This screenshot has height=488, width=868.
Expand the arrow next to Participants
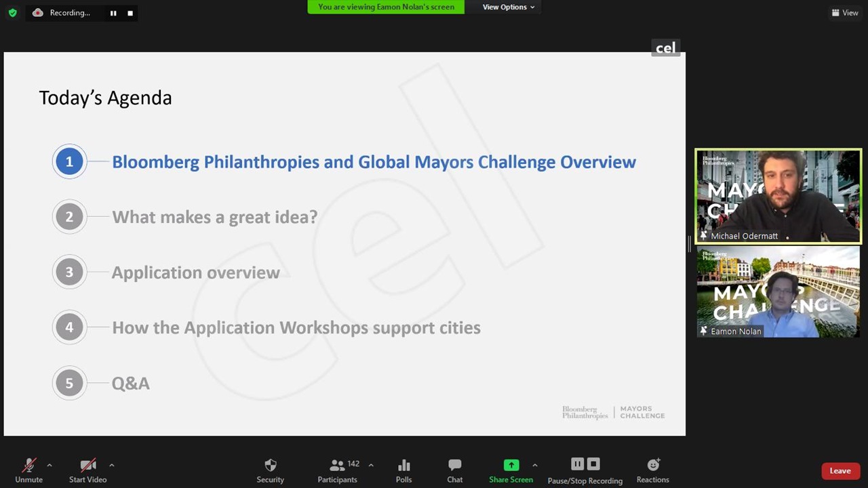[x=370, y=465]
